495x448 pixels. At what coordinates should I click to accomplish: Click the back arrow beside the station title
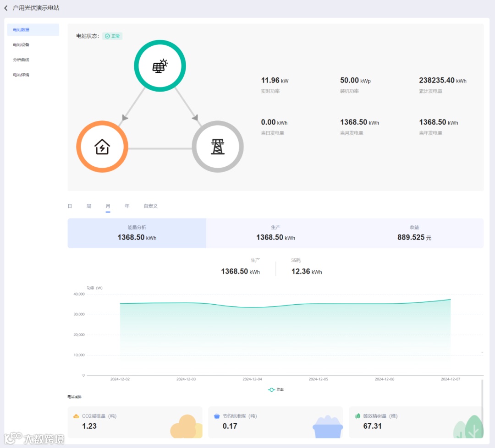click(x=5, y=8)
